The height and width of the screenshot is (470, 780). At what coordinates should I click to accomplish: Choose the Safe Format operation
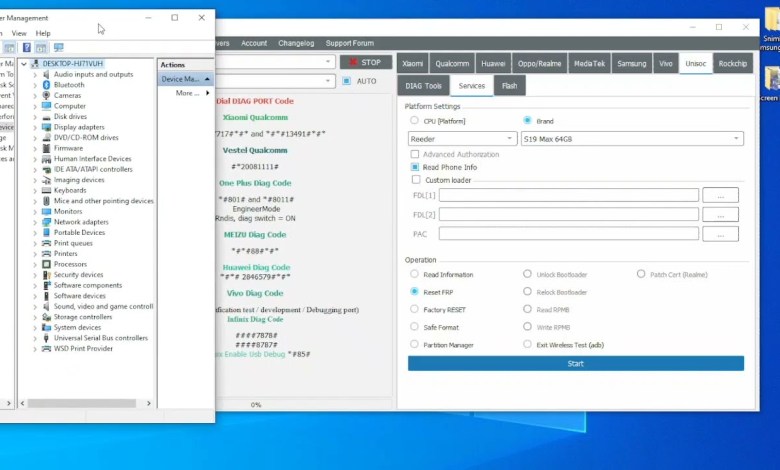[414, 327]
